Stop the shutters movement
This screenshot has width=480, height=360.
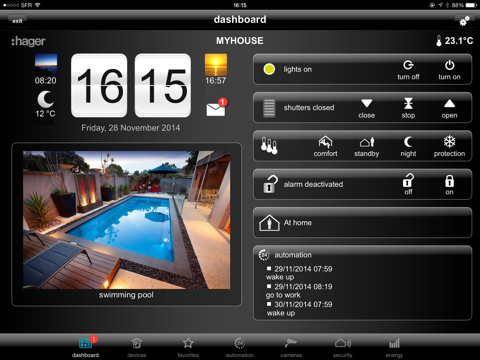[x=408, y=108]
